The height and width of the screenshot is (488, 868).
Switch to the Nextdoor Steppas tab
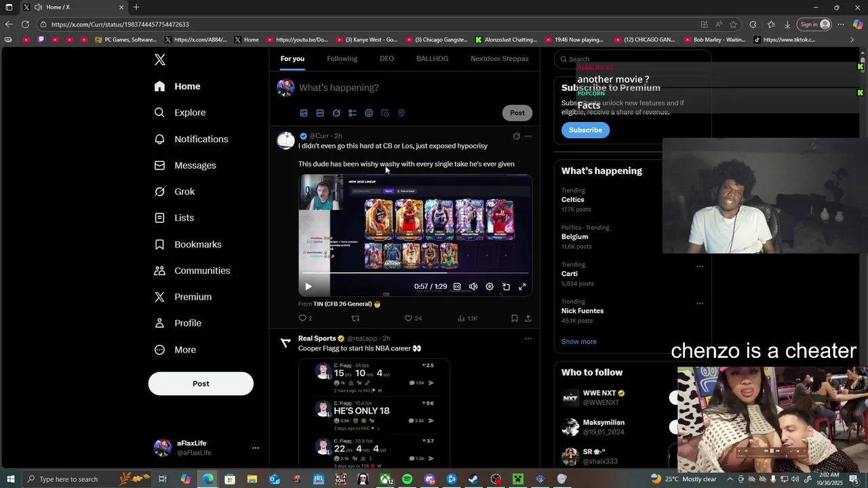pos(500,59)
